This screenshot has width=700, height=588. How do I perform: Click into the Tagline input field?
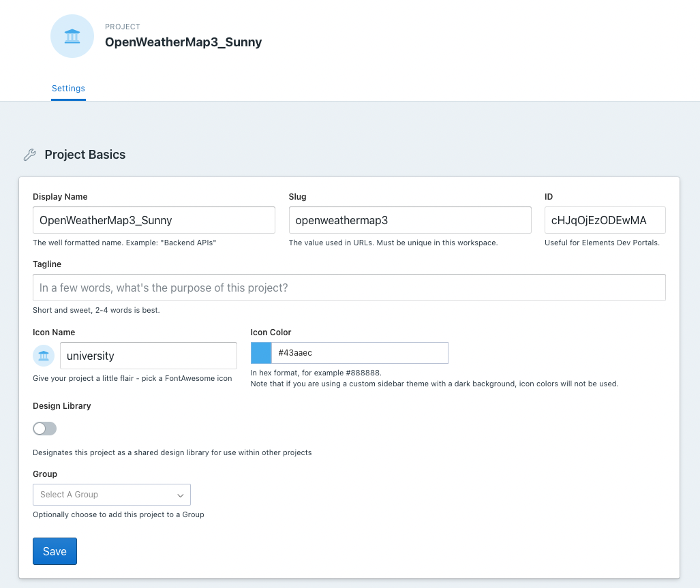point(349,288)
